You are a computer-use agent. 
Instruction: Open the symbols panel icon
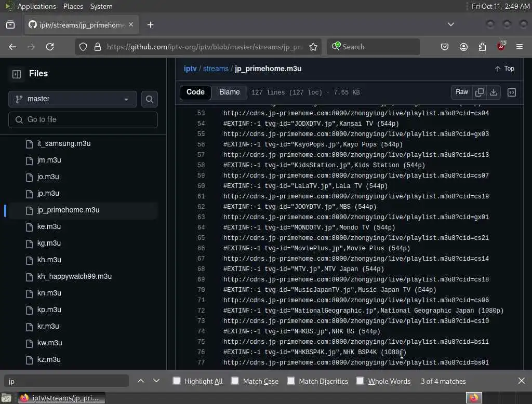pos(512,92)
